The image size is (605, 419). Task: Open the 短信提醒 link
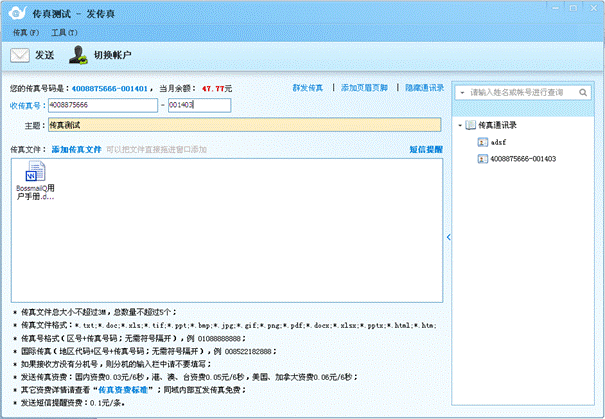pyautogui.click(x=424, y=149)
